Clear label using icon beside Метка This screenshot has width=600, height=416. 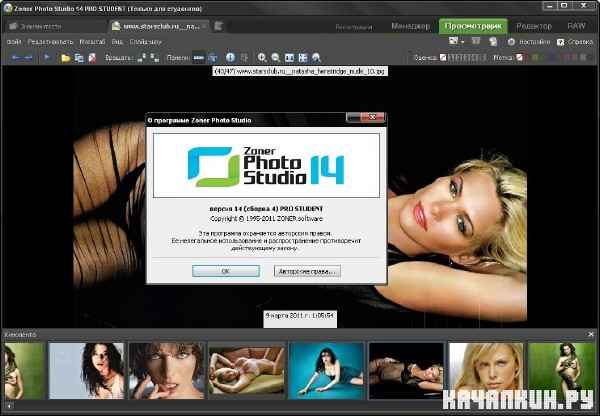519,57
